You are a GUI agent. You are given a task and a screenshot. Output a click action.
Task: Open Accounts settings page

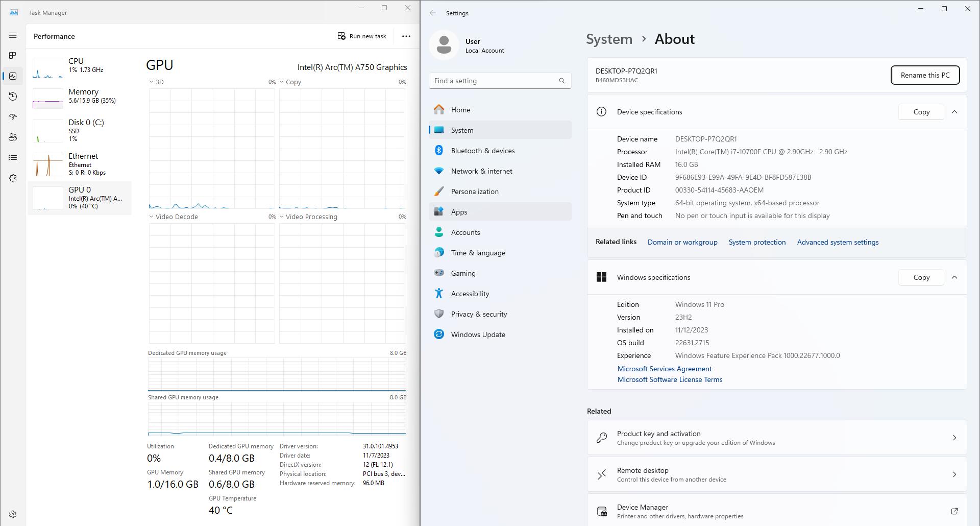(500, 232)
